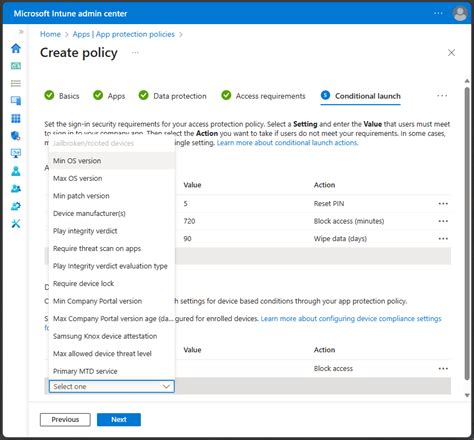474x440 pixels.
Task: Click the scrollbar up arrow
Action: pos(467,81)
